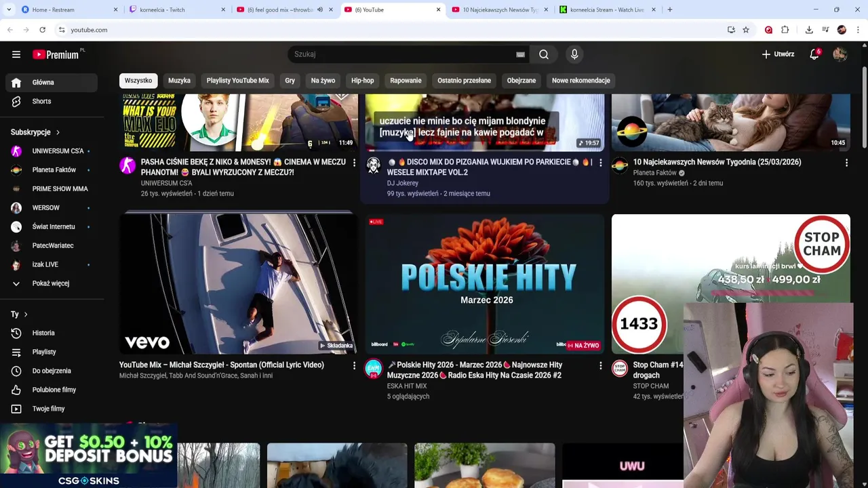Open Playlisty in sidebar

tap(52, 352)
